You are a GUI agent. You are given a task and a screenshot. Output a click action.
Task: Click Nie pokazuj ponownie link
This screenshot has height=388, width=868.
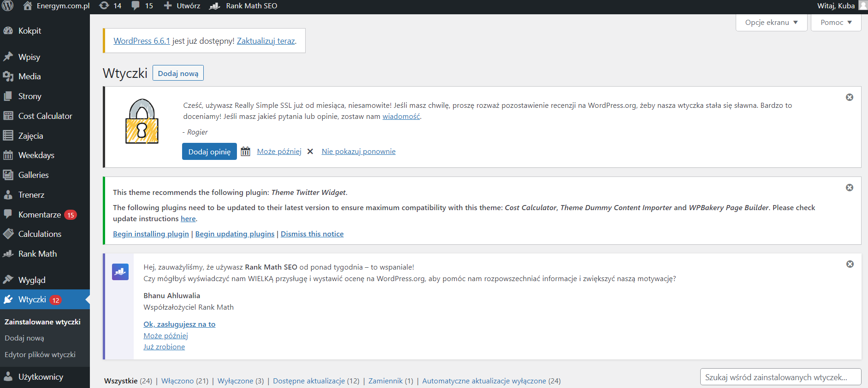pos(359,152)
